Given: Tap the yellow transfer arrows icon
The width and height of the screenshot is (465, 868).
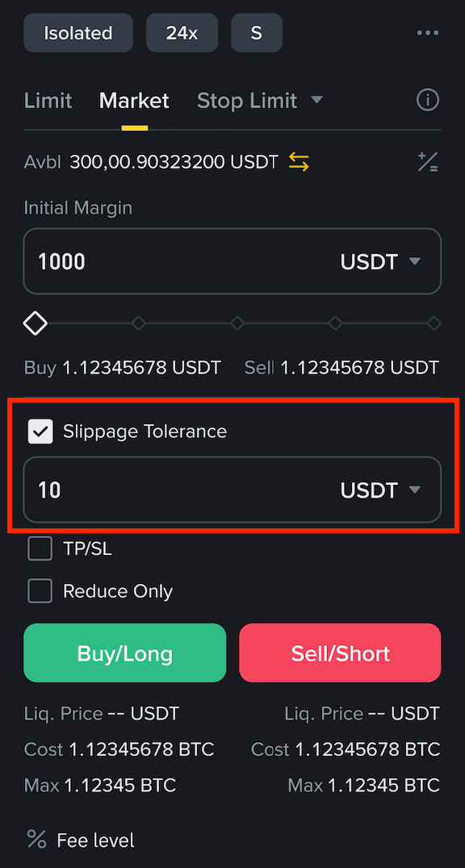Looking at the screenshot, I should (x=299, y=162).
